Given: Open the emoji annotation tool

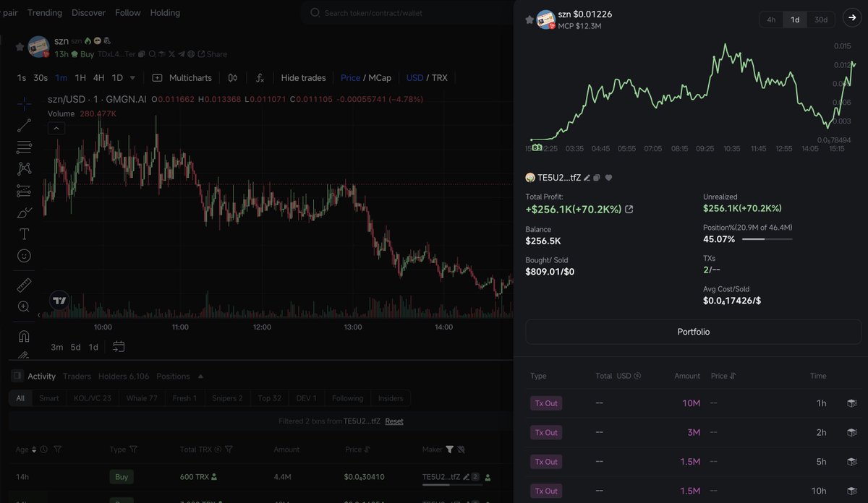Looking at the screenshot, I should pyautogui.click(x=24, y=255).
